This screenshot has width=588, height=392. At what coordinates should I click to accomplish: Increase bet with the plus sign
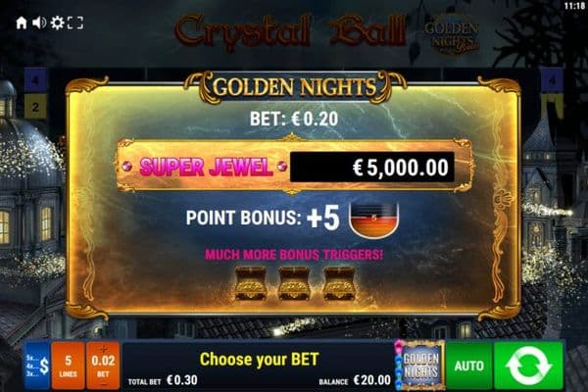pyautogui.click(x=104, y=349)
